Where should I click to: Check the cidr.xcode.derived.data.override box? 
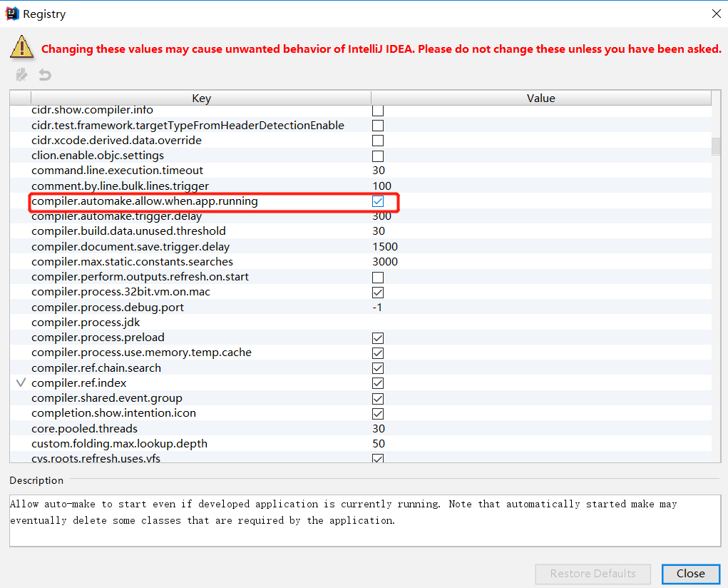click(378, 141)
